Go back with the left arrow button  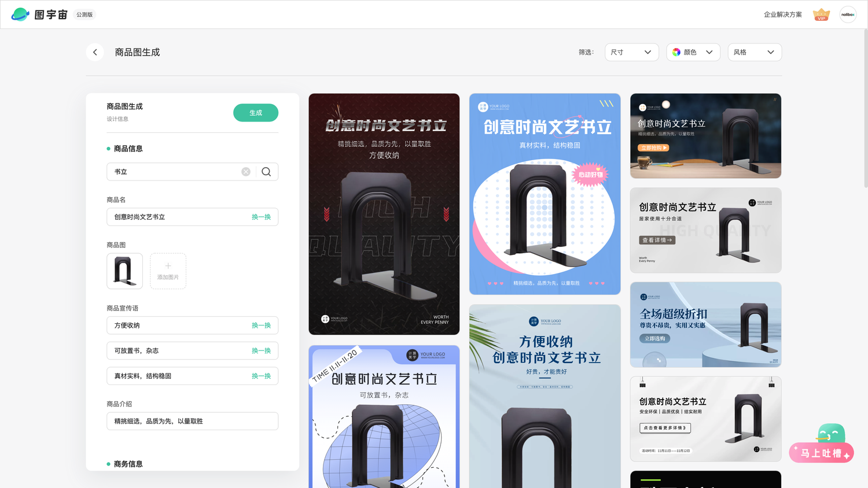tap(95, 52)
